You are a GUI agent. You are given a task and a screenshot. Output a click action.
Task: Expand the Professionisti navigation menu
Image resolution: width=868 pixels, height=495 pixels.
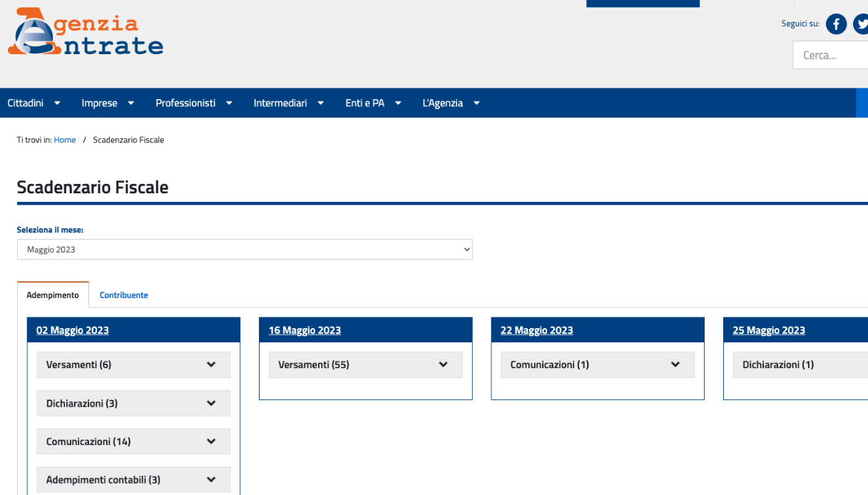[194, 103]
